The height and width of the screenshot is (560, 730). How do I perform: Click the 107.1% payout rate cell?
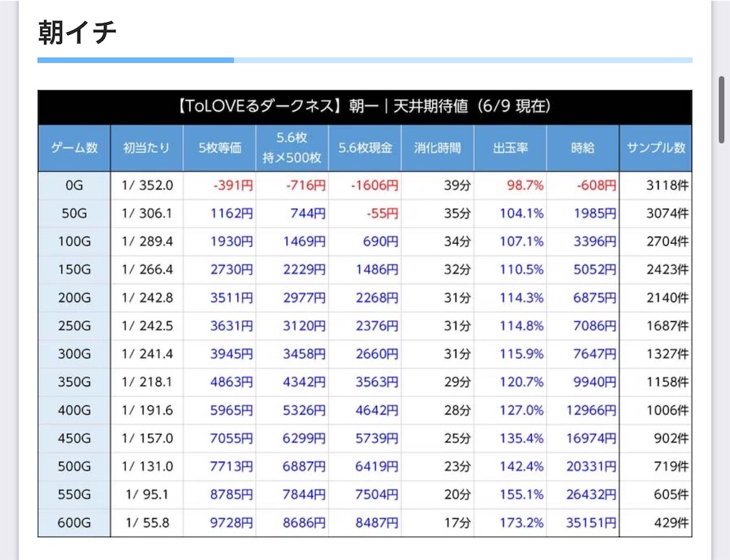pos(510,242)
